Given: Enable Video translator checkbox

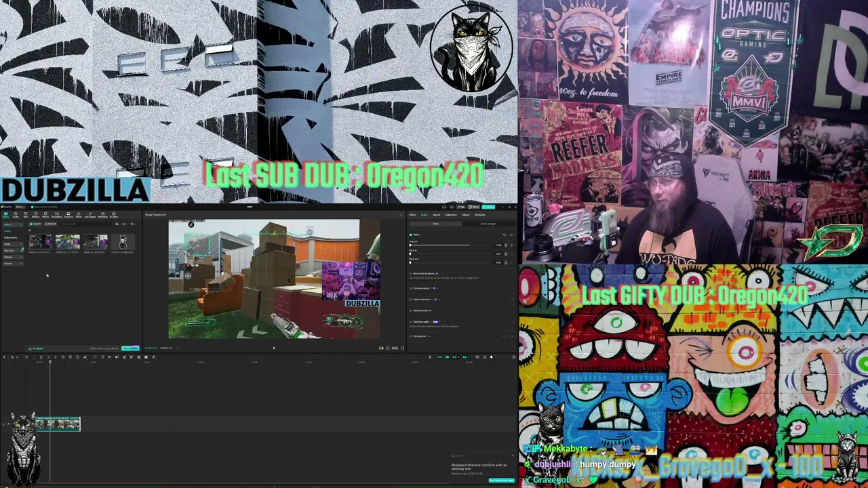Looking at the screenshot, I should 411,299.
